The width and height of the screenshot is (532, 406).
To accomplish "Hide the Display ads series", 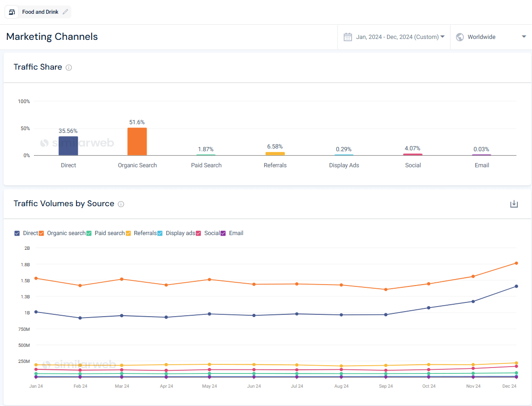I will point(160,233).
